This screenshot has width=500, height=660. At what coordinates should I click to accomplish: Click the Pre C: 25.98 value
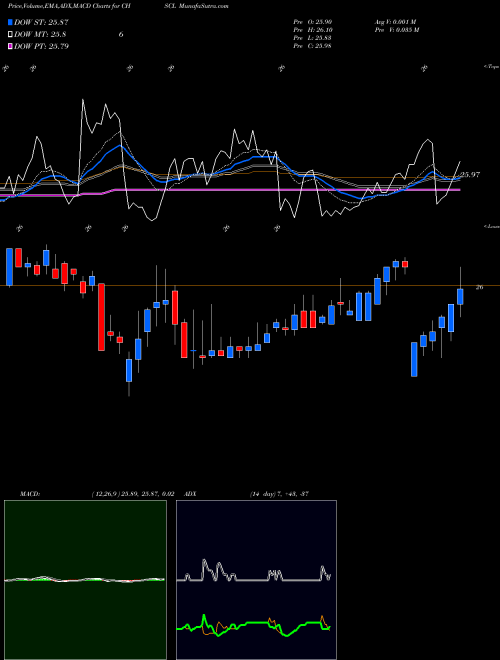pyautogui.click(x=312, y=46)
